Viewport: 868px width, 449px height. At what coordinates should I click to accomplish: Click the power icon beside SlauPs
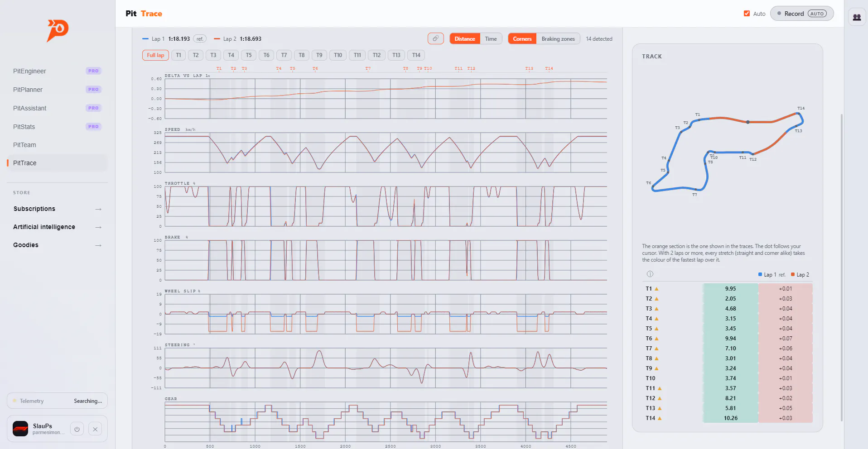pos(77,429)
